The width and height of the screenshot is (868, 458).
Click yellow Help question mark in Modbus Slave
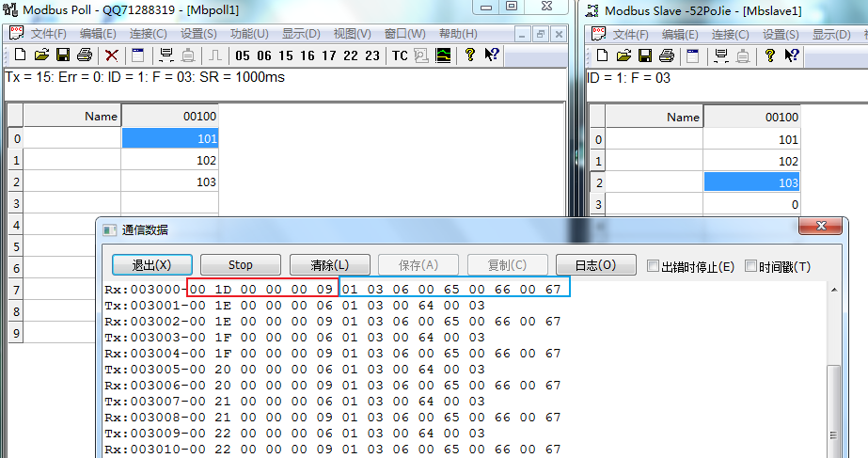[770, 55]
